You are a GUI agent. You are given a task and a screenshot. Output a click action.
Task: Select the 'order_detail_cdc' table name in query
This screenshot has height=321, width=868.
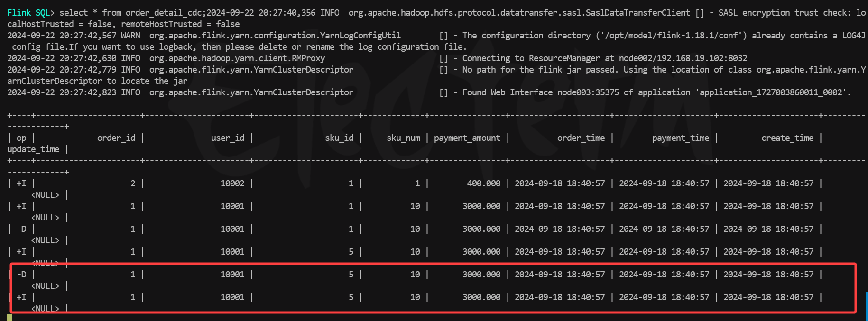pyautogui.click(x=164, y=13)
